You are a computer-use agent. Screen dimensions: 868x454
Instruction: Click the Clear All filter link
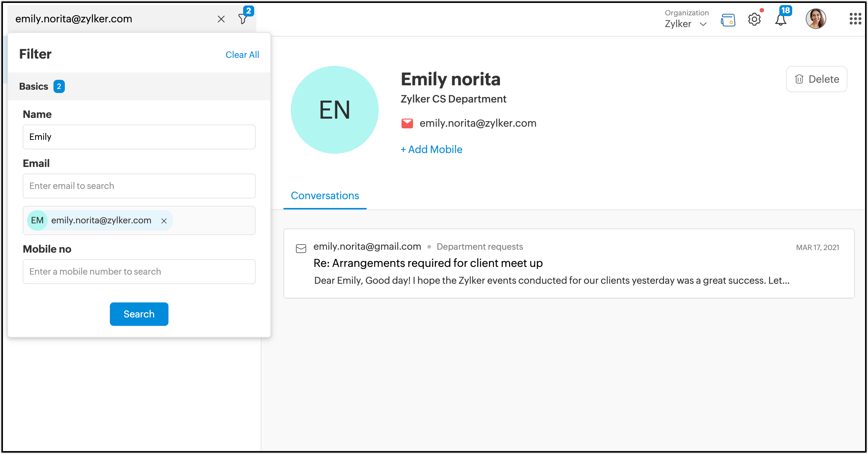coord(242,55)
